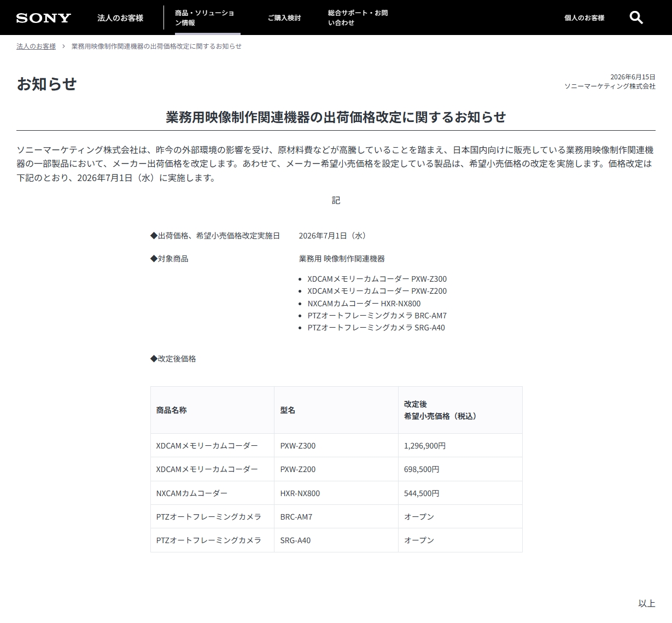672x623 pixels.
Task: Click list item XDCAMメモリーカムコーダー PXW-Z300
Action: pos(377,278)
